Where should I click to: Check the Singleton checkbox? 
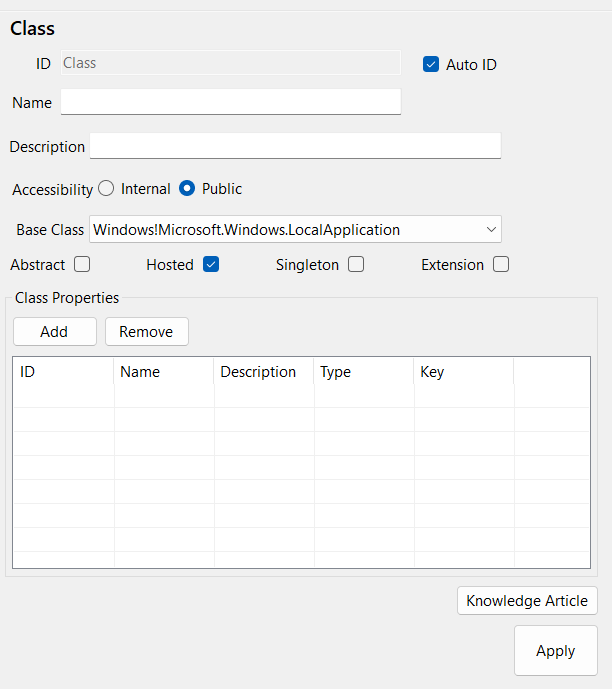point(356,265)
